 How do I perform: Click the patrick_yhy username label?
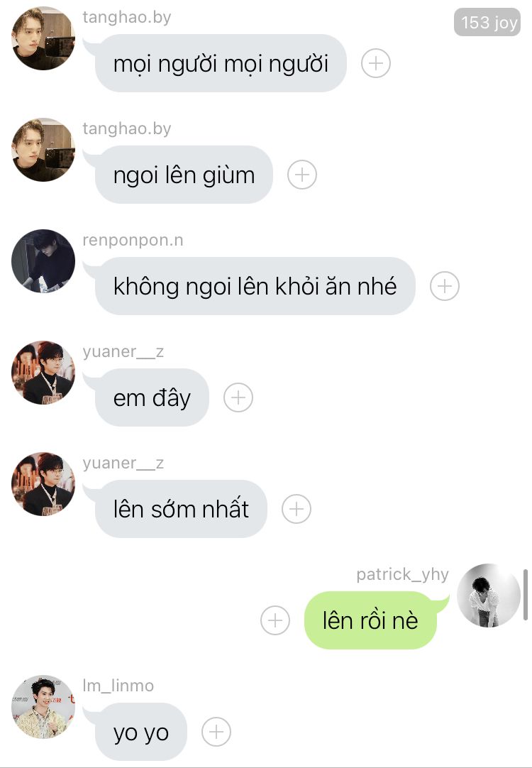[402, 574]
